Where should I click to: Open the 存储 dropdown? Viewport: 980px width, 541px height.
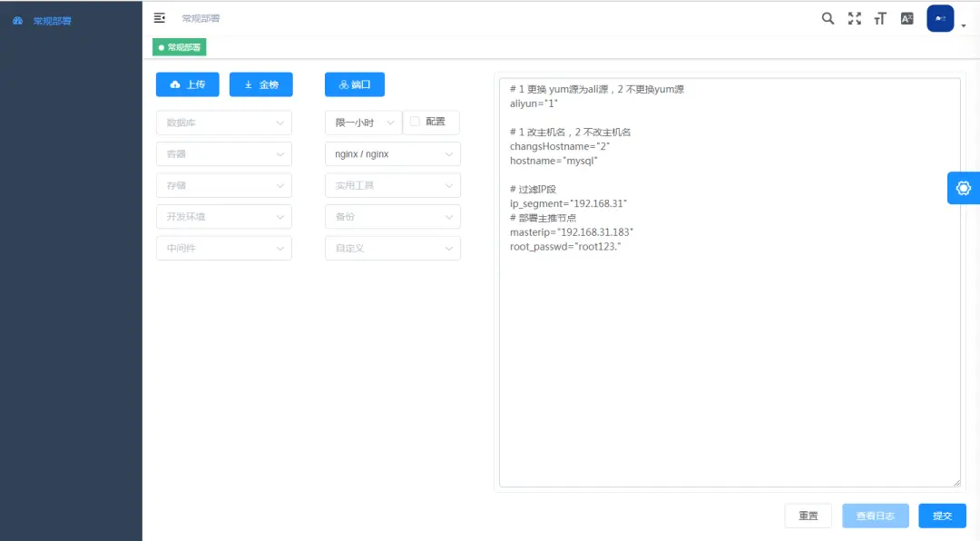click(224, 185)
